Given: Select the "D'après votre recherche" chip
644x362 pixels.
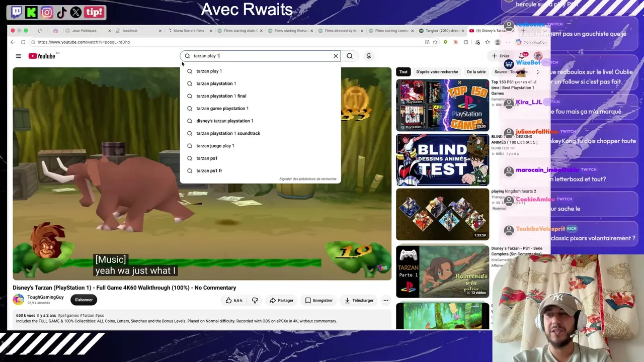Looking at the screenshot, I should [x=437, y=72].
